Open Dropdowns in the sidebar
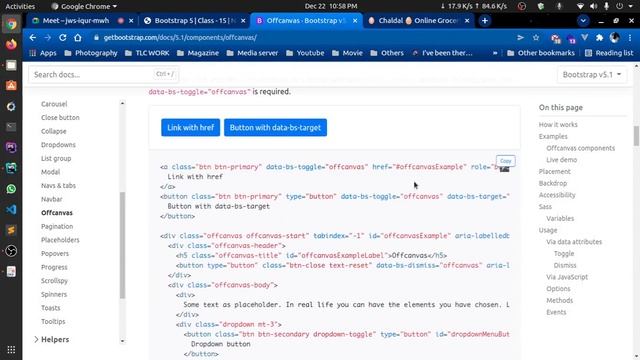The image size is (640, 360). pos(58,145)
